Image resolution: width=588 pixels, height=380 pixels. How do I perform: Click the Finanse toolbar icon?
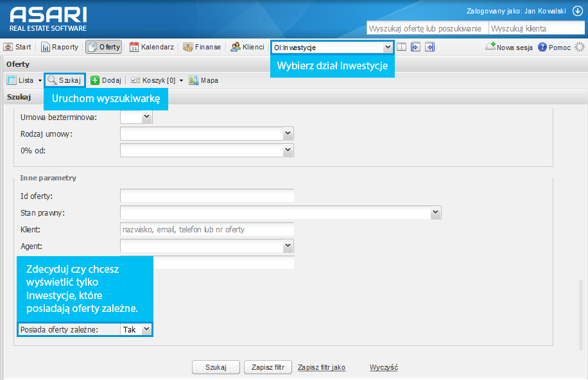pos(188,47)
